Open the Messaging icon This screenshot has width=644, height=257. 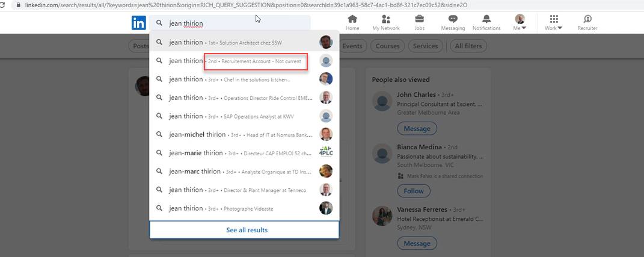(x=452, y=19)
